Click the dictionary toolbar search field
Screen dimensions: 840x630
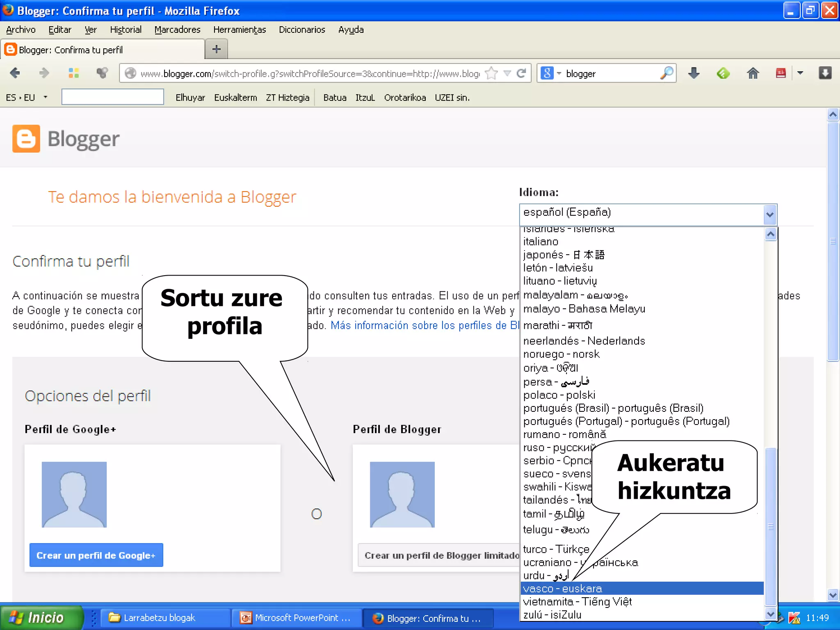point(113,97)
